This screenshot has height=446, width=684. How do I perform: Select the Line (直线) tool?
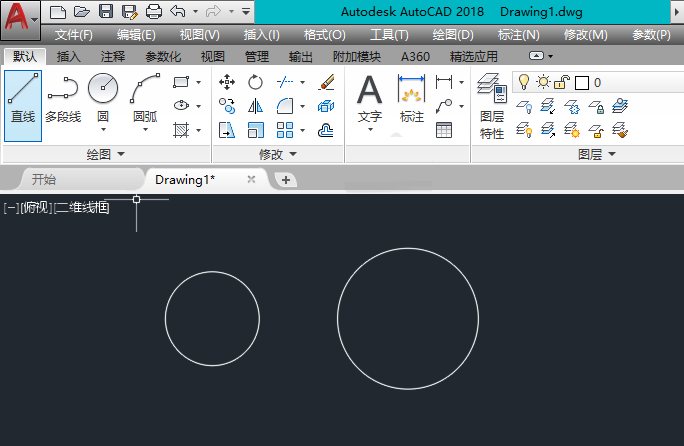[x=23, y=106]
